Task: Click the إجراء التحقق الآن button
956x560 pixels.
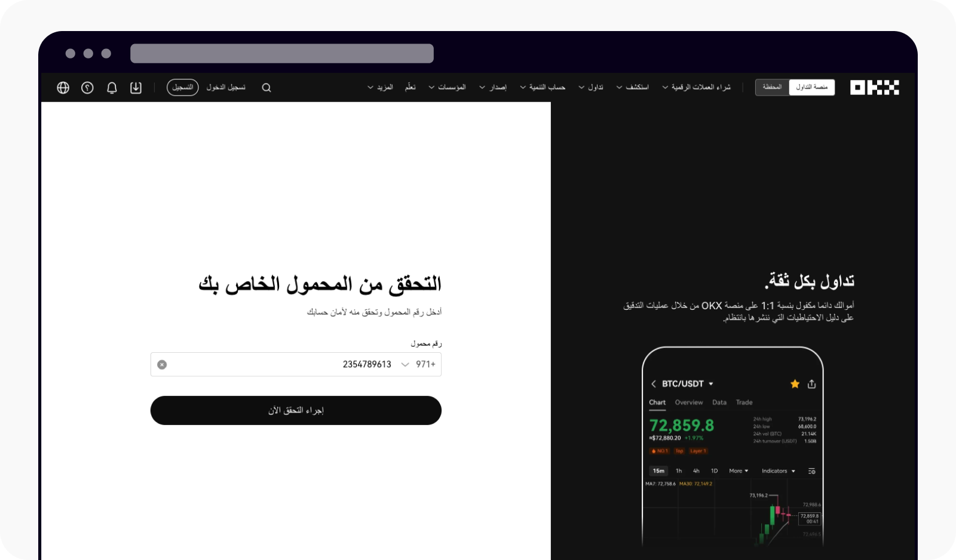Action: pyautogui.click(x=295, y=410)
